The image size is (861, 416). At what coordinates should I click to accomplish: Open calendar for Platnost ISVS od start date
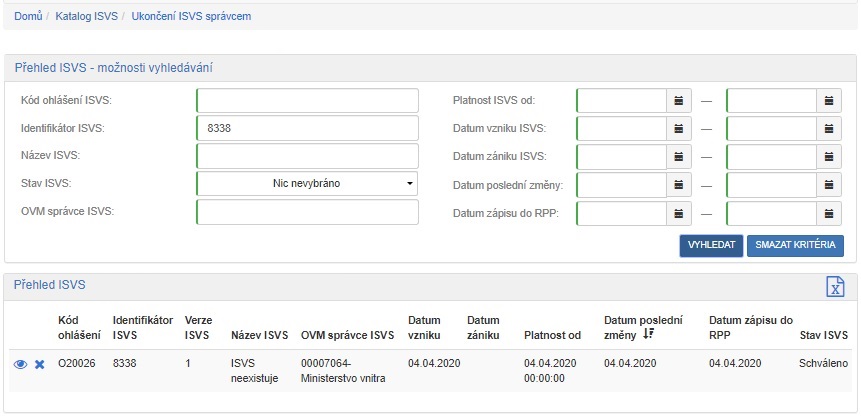point(679,101)
